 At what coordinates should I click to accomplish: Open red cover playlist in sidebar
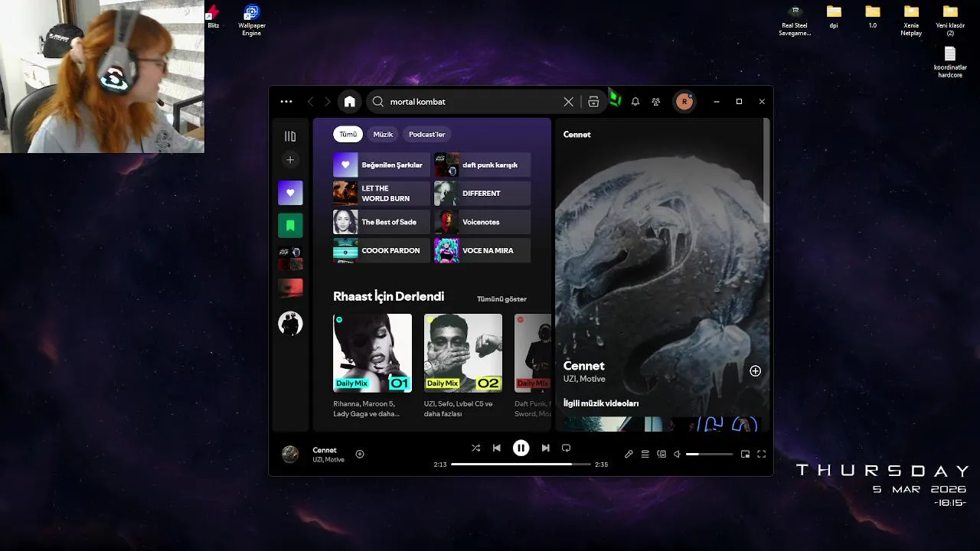tap(290, 288)
